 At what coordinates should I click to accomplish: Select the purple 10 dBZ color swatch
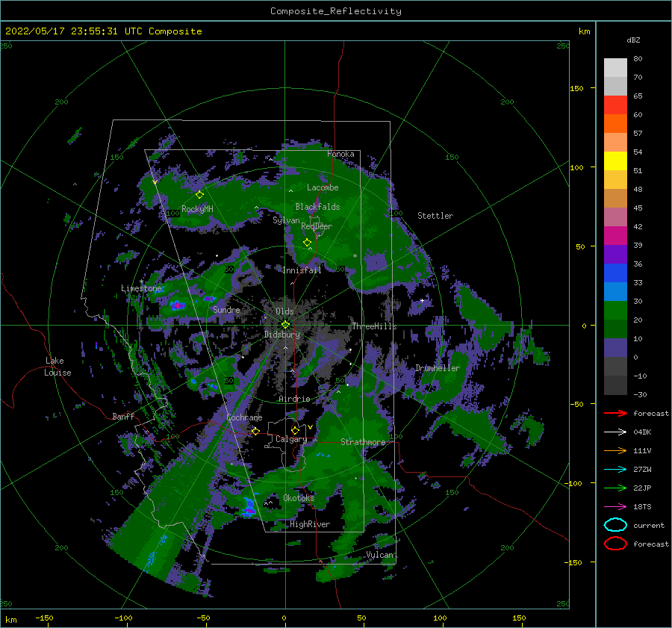point(615,348)
